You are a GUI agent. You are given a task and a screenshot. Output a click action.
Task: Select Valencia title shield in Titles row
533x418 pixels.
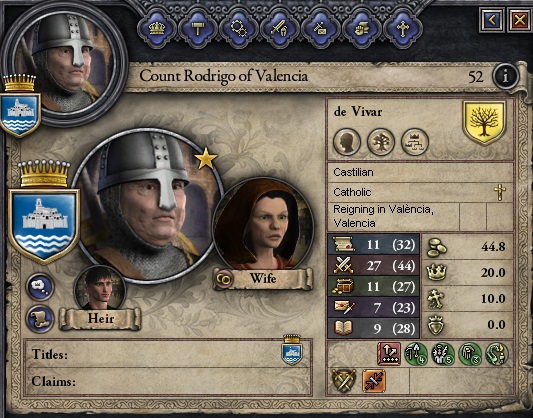coord(292,350)
